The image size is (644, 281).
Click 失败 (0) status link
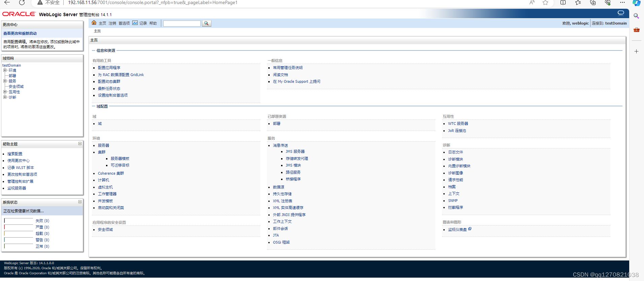point(42,221)
